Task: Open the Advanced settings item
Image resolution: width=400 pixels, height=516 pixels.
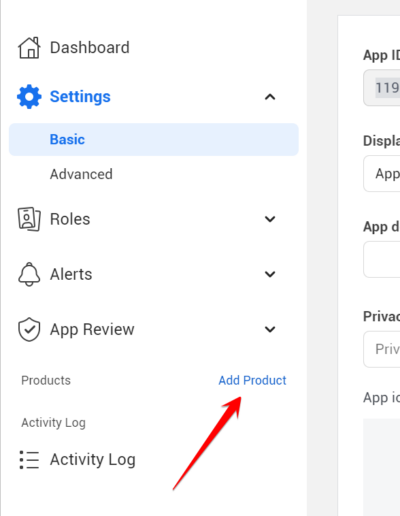Action: (81, 174)
